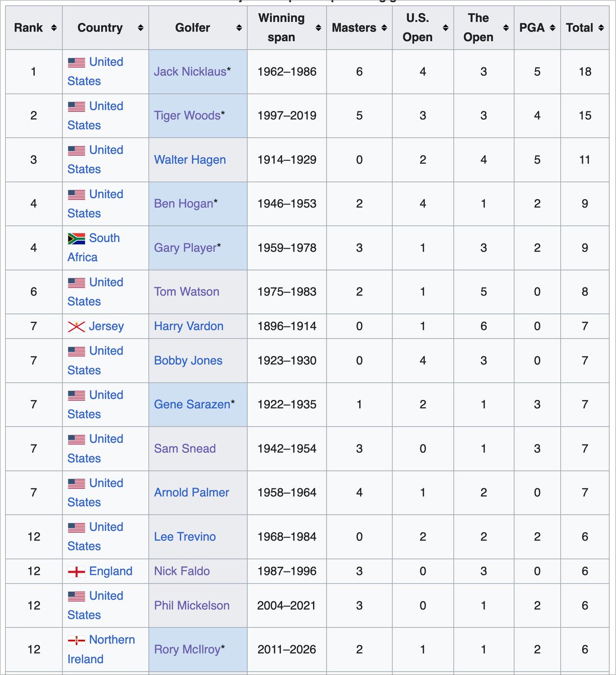
Task: Click Jersey flag icon
Action: [76, 326]
